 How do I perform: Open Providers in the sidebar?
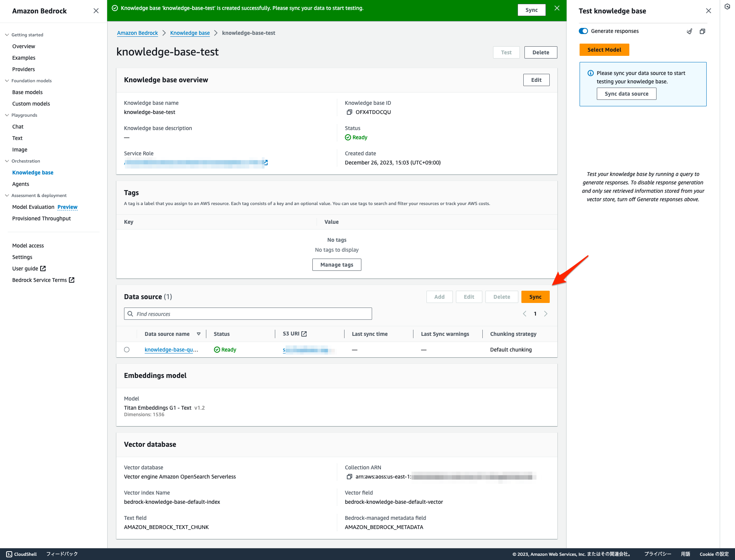pos(24,69)
